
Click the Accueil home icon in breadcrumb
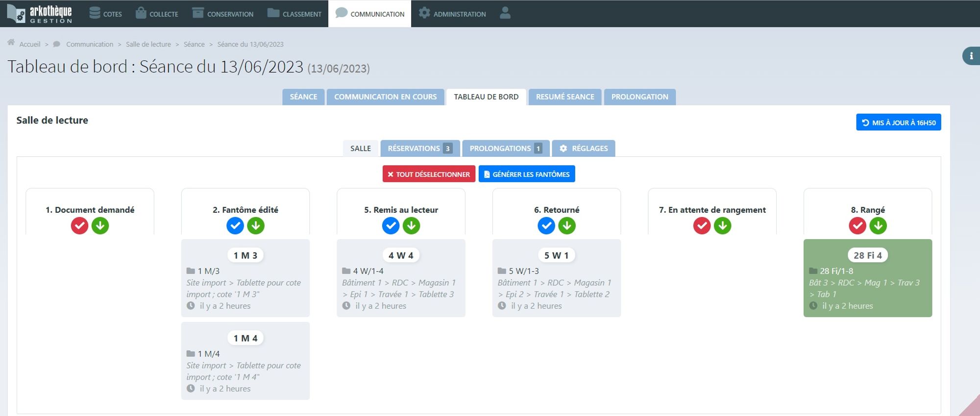pyautogui.click(x=11, y=43)
